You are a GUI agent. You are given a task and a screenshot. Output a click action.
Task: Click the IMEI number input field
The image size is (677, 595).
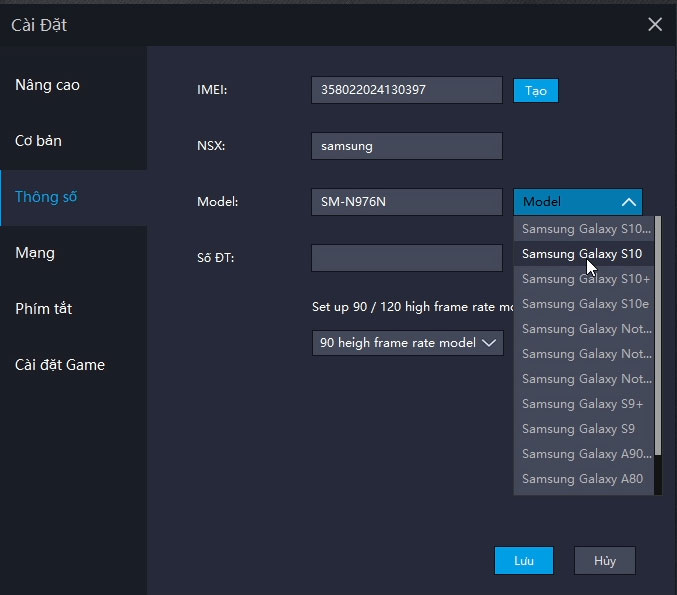click(406, 90)
